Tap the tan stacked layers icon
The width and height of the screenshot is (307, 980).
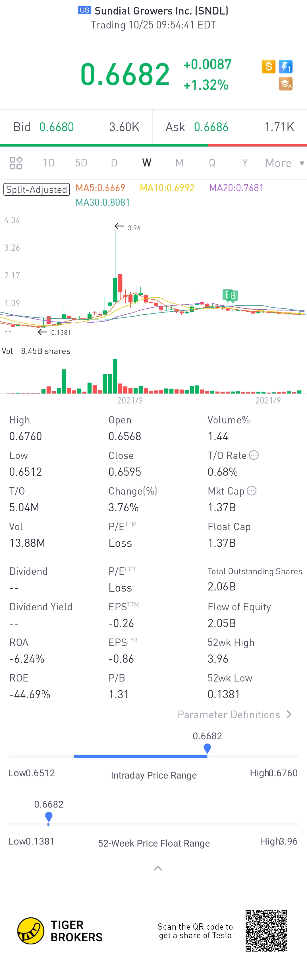[286, 84]
